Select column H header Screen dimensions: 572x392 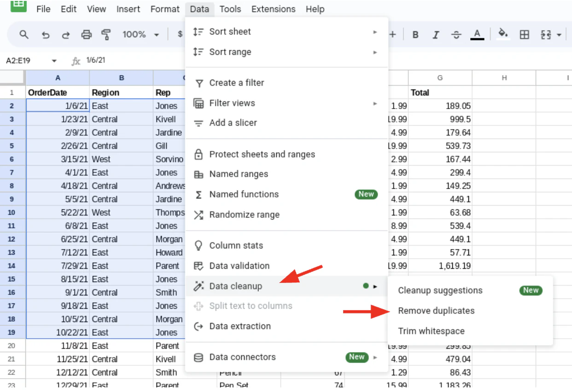[x=504, y=78]
